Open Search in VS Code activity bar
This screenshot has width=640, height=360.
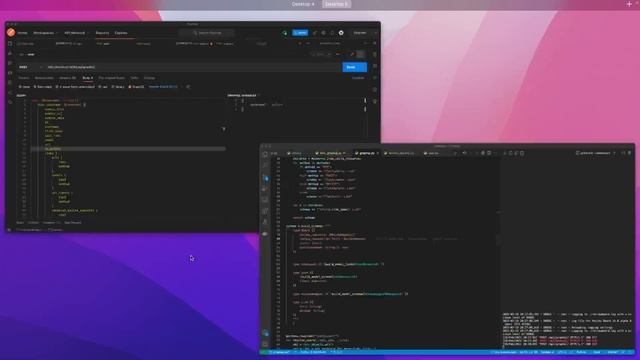pos(265,166)
